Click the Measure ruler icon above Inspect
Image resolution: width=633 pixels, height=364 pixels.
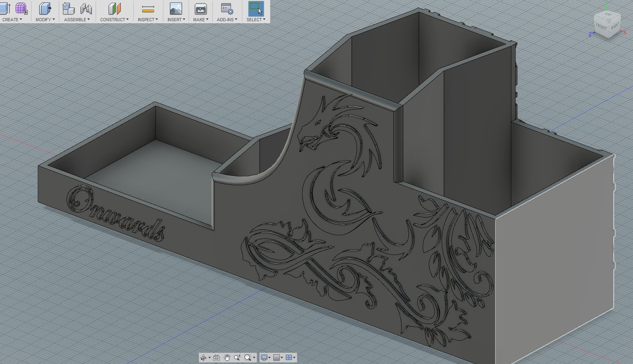click(148, 8)
